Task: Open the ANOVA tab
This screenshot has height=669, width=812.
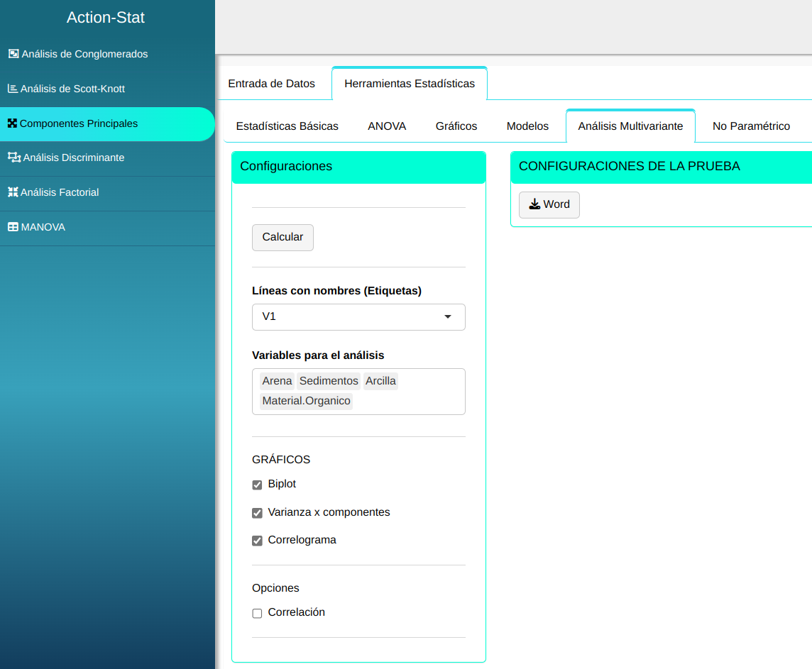Action: coord(387,126)
